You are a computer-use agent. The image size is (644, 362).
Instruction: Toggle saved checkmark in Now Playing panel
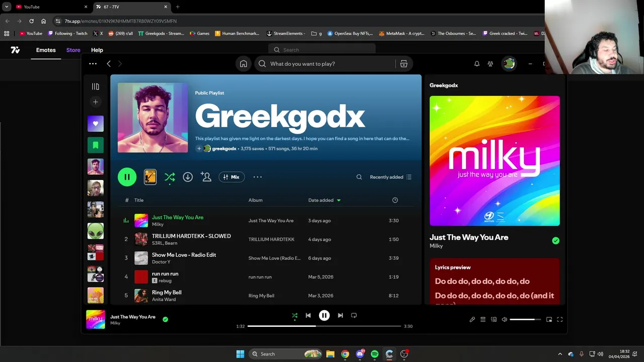click(x=555, y=241)
